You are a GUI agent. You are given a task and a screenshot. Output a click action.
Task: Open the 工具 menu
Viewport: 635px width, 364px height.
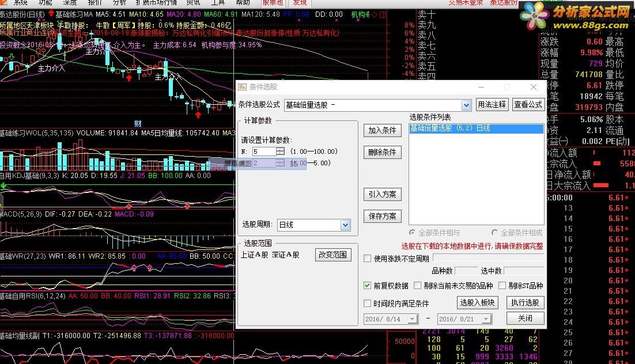click(218, 2)
